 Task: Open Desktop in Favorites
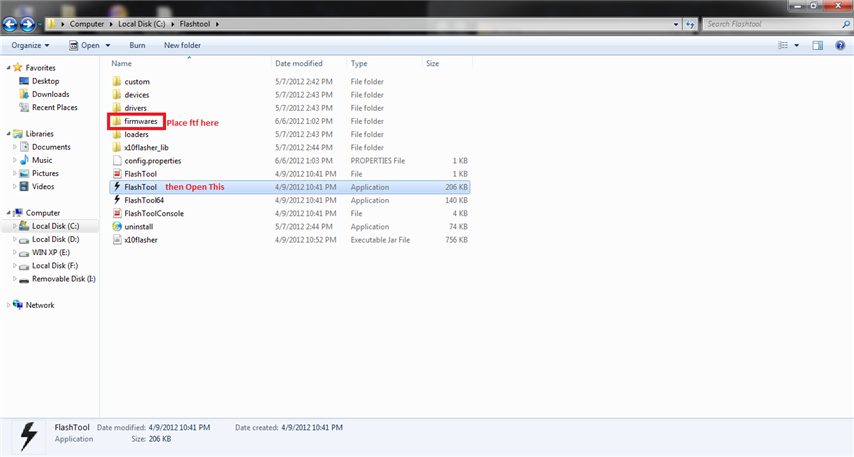[45, 81]
